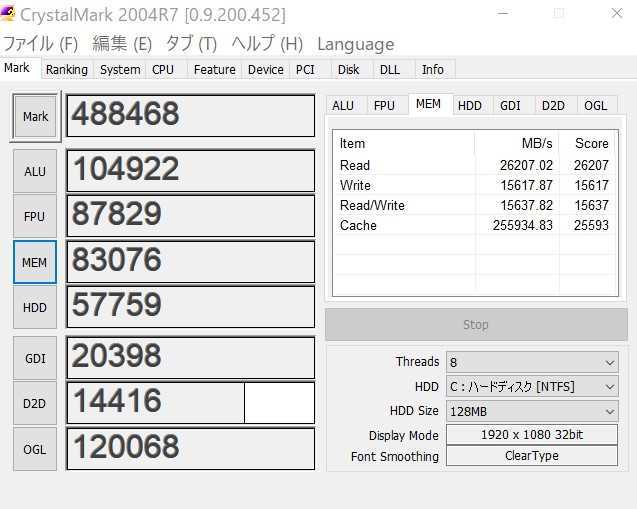Click the Read/Write value 15637.82
The height and width of the screenshot is (509, 637).
coord(526,205)
